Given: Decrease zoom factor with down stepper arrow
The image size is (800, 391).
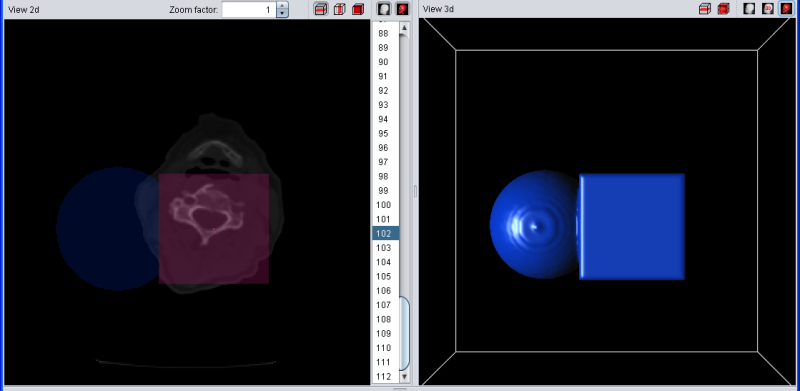Looking at the screenshot, I should [x=283, y=13].
